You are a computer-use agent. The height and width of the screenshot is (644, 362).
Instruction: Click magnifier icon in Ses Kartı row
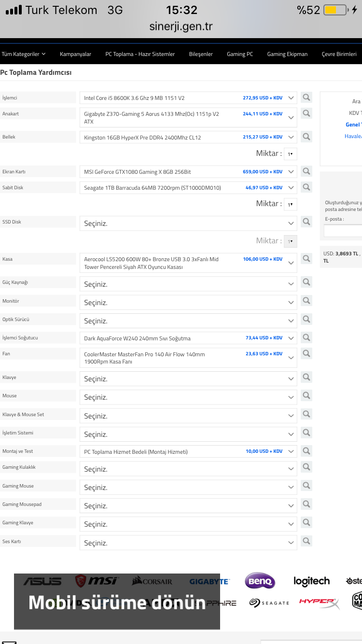tap(306, 541)
